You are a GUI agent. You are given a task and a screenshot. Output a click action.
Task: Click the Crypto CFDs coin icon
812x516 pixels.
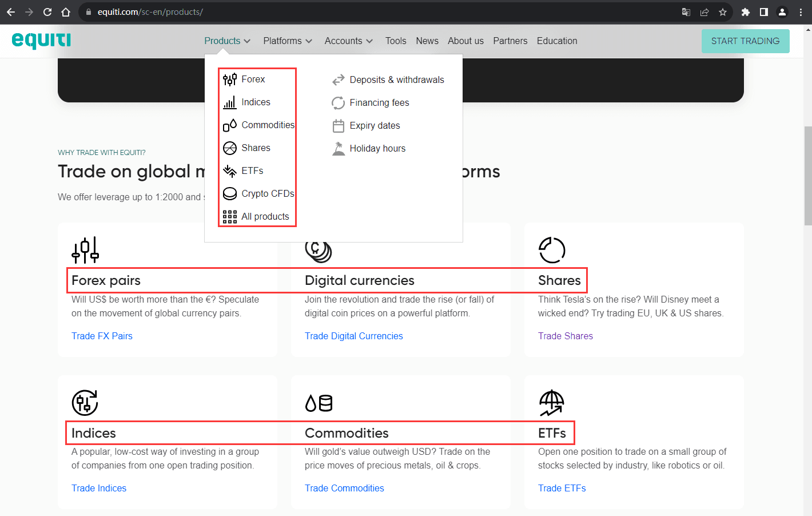pyautogui.click(x=230, y=194)
